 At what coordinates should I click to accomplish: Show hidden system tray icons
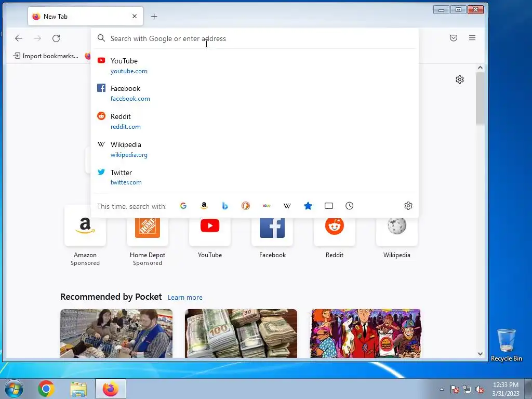[x=442, y=389]
